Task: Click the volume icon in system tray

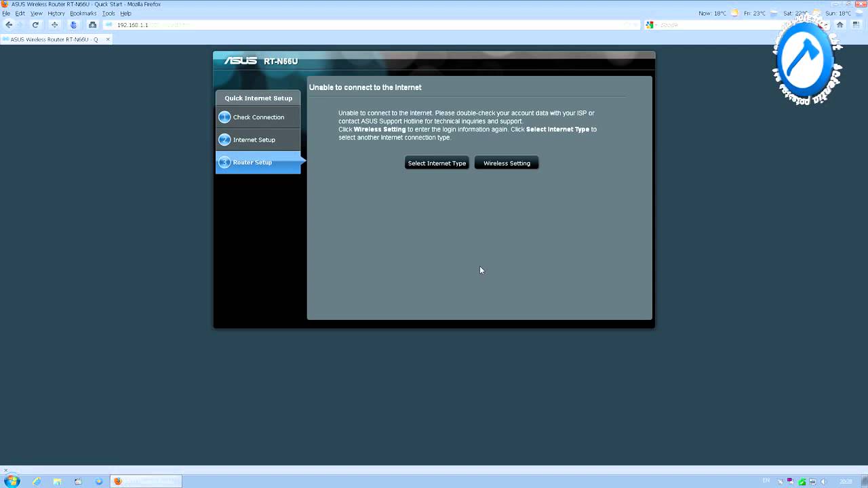Action: [x=823, y=481]
